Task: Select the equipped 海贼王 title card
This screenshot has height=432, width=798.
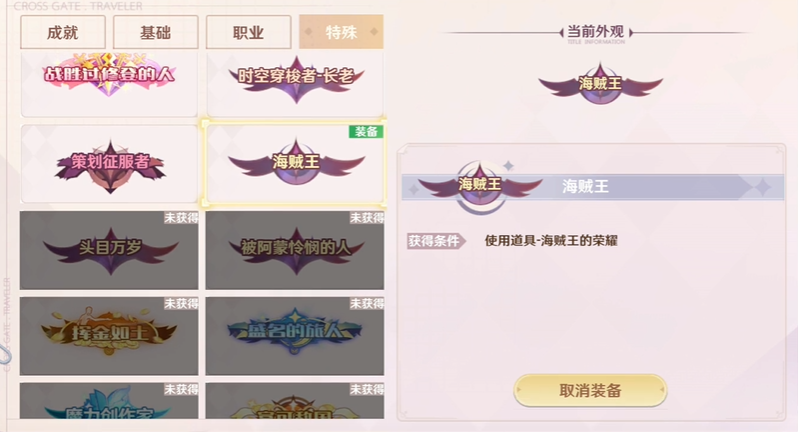Action: tap(295, 164)
